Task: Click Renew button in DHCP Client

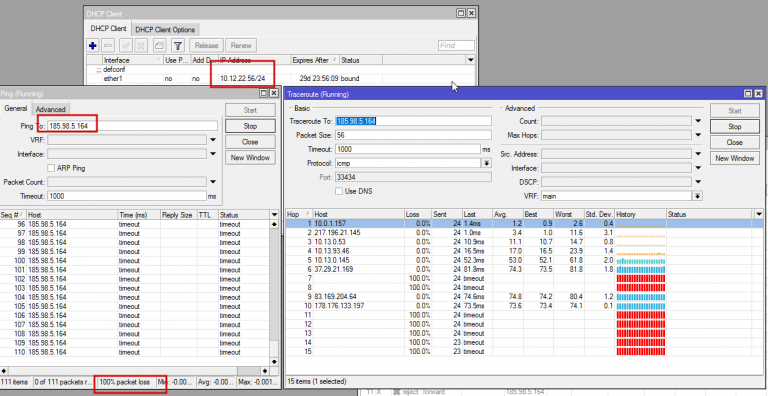Action: (241, 46)
